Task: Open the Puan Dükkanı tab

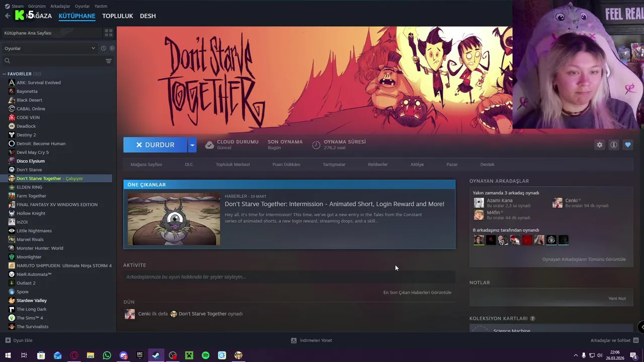Action: click(286, 164)
